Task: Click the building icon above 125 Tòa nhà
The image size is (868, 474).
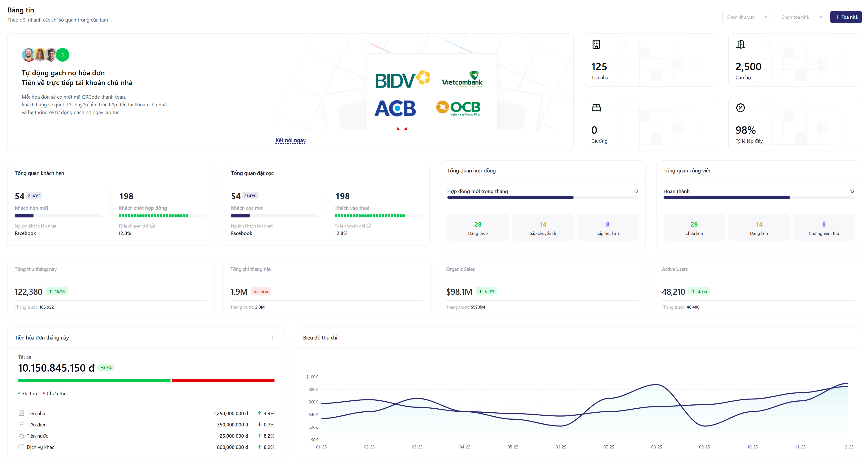Action: click(596, 44)
